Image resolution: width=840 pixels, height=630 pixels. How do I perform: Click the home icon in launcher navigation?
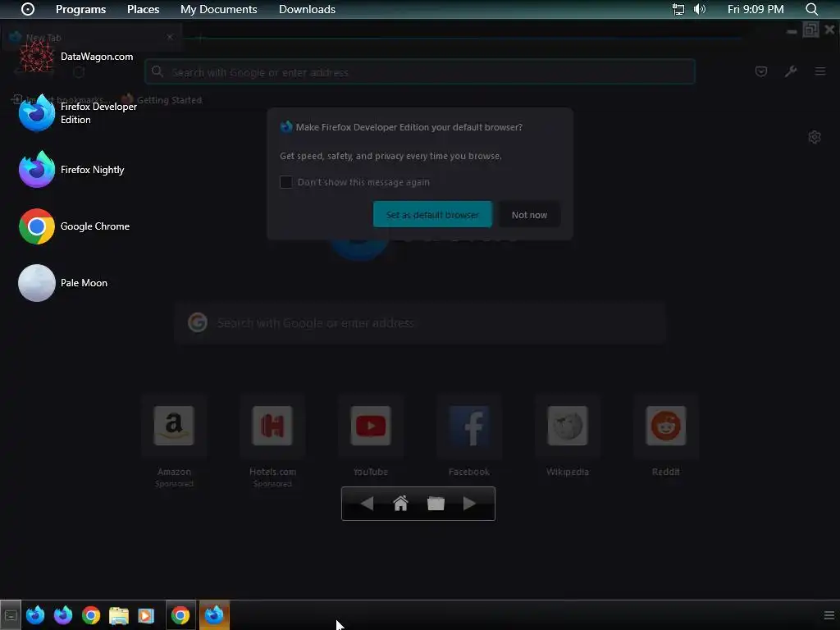tap(400, 504)
